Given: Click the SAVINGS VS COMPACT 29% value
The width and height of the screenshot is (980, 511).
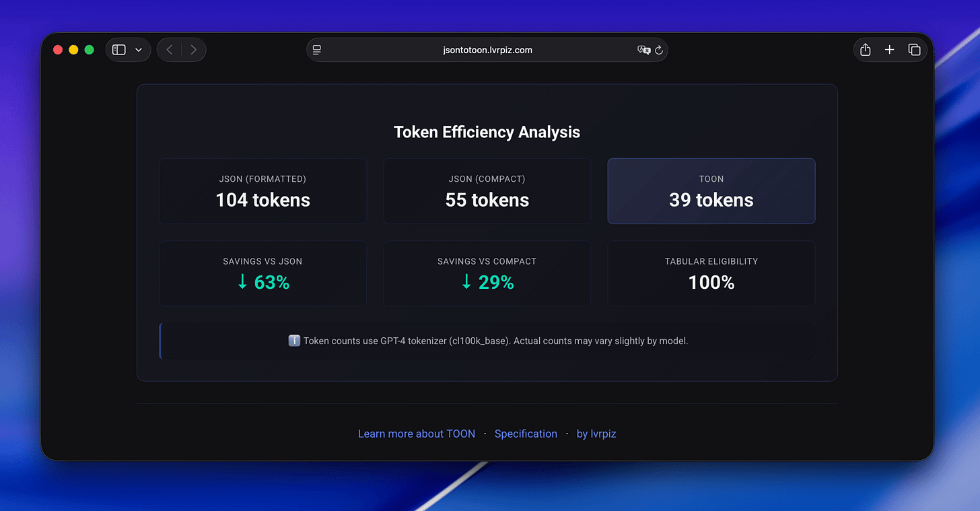Looking at the screenshot, I should pyautogui.click(x=487, y=283).
